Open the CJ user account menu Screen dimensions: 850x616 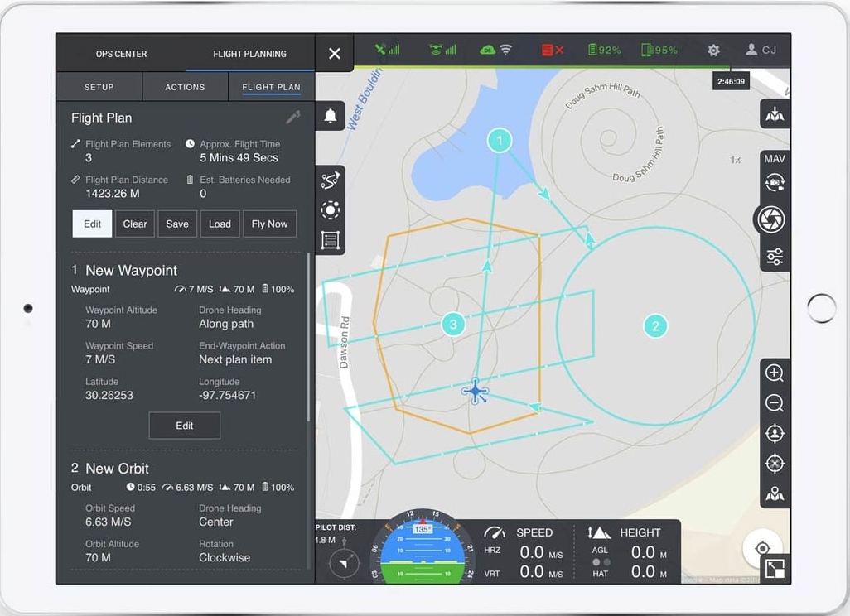pyautogui.click(x=761, y=51)
